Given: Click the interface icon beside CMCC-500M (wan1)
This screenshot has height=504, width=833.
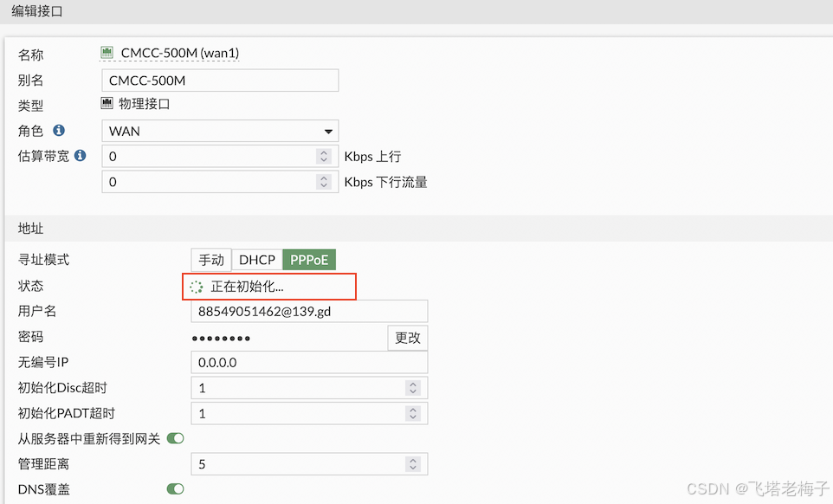Looking at the screenshot, I should [107, 52].
